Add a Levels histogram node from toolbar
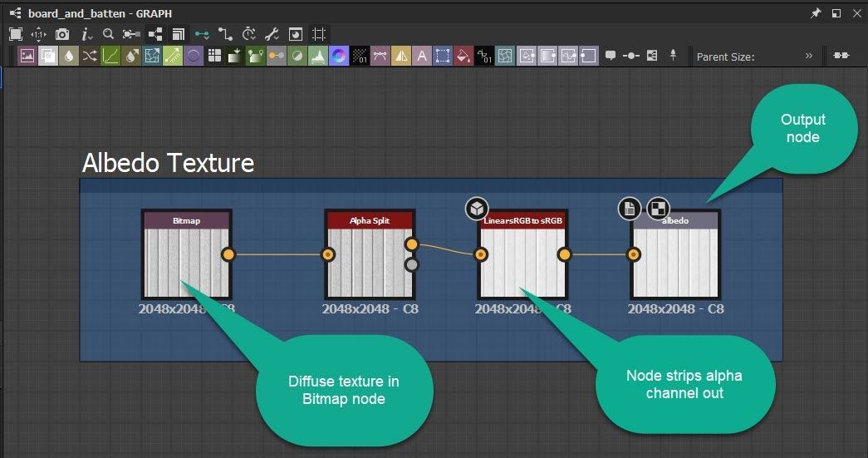 click(317, 57)
